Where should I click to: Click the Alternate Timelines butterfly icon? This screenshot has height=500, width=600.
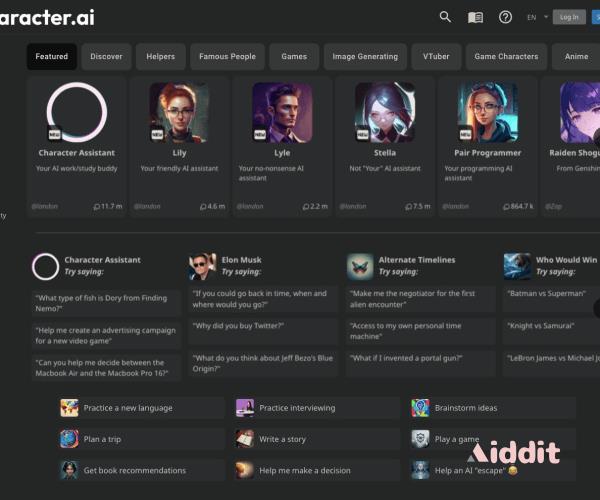pos(360,267)
